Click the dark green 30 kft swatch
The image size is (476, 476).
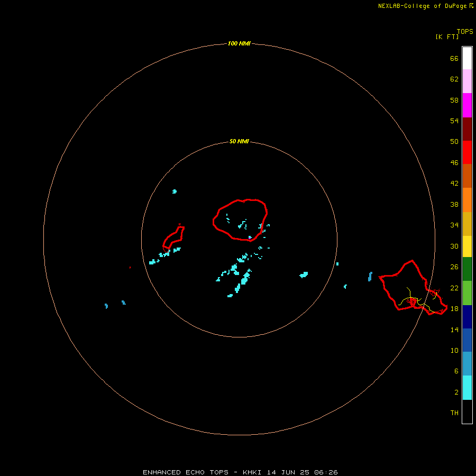pos(467,269)
